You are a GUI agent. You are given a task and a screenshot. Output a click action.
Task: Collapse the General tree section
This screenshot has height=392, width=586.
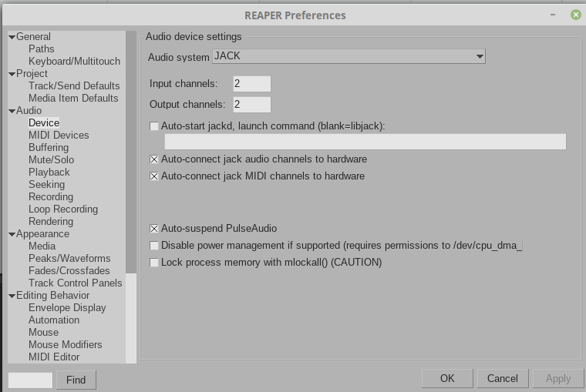point(12,37)
